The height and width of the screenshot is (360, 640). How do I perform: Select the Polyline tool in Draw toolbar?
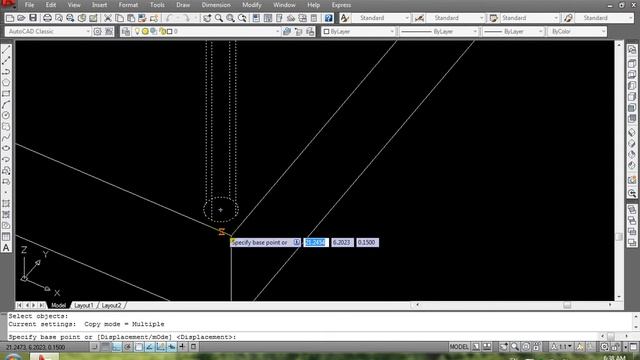[x=6, y=72]
